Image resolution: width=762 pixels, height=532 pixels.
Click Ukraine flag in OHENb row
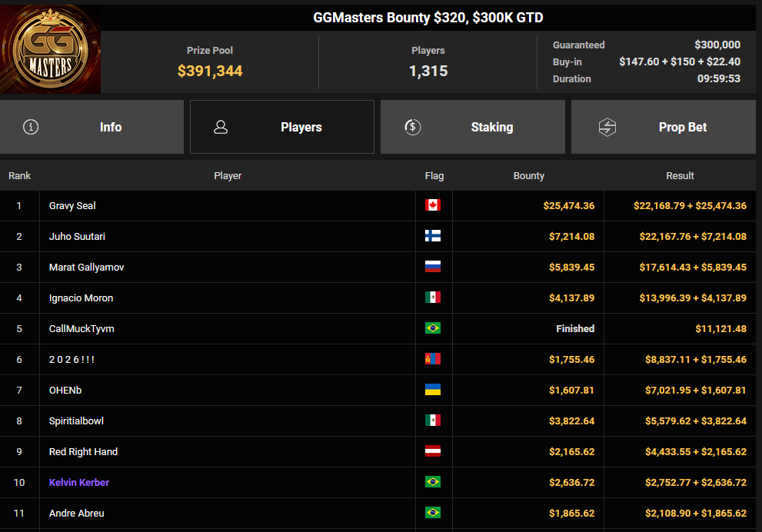[x=433, y=390]
